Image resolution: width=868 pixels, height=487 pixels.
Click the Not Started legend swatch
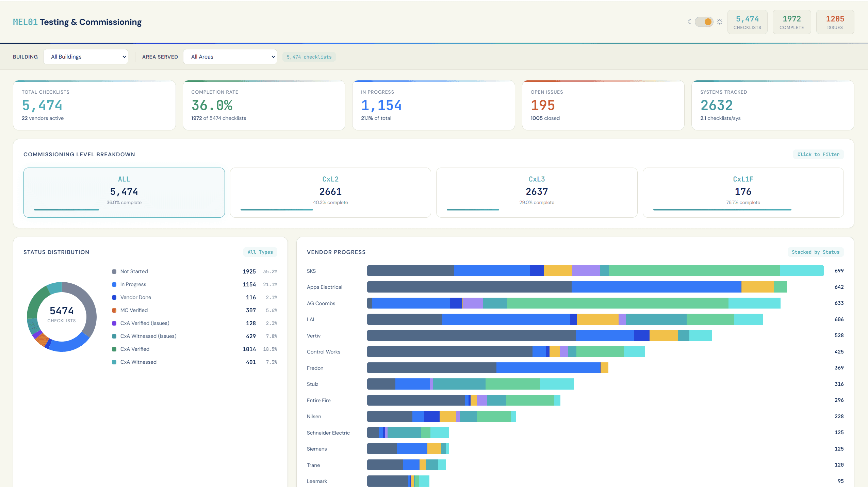114,271
